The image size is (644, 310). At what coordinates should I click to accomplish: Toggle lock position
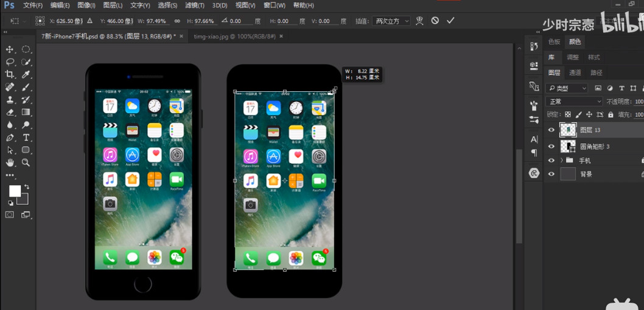[589, 115]
